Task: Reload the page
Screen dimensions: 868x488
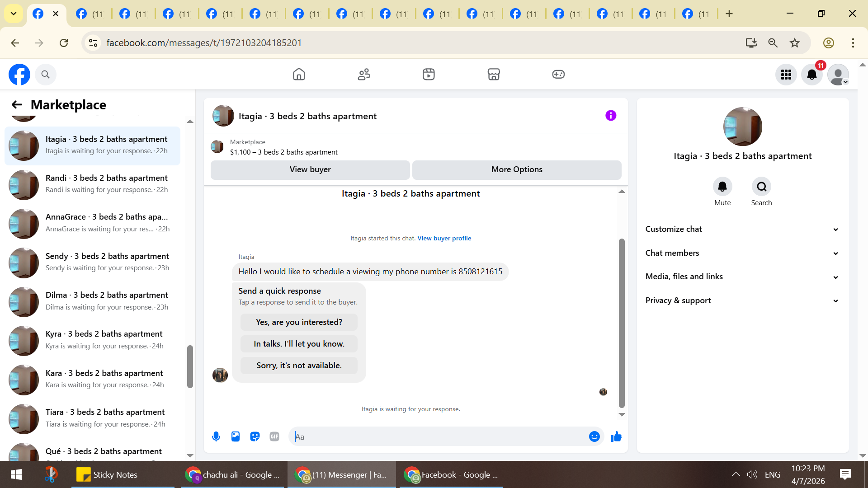Action: (64, 43)
